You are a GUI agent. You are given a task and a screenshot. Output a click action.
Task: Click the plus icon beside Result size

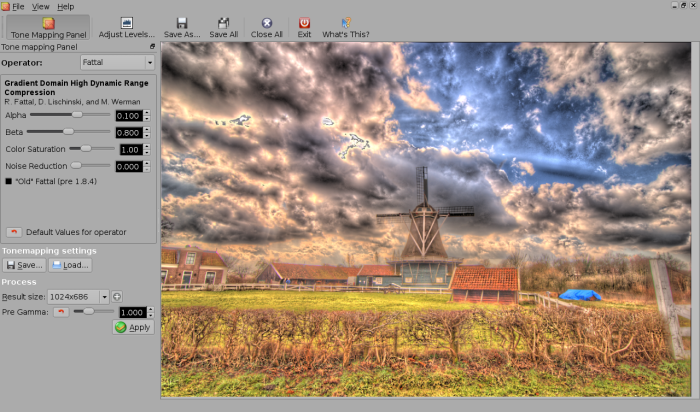pos(117,296)
